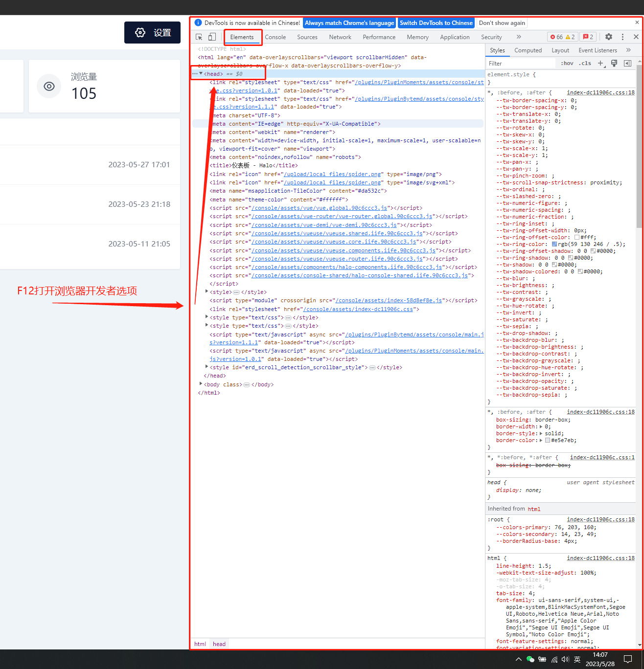Open the new style rule plus icon
This screenshot has height=669, width=644.
pyautogui.click(x=600, y=63)
